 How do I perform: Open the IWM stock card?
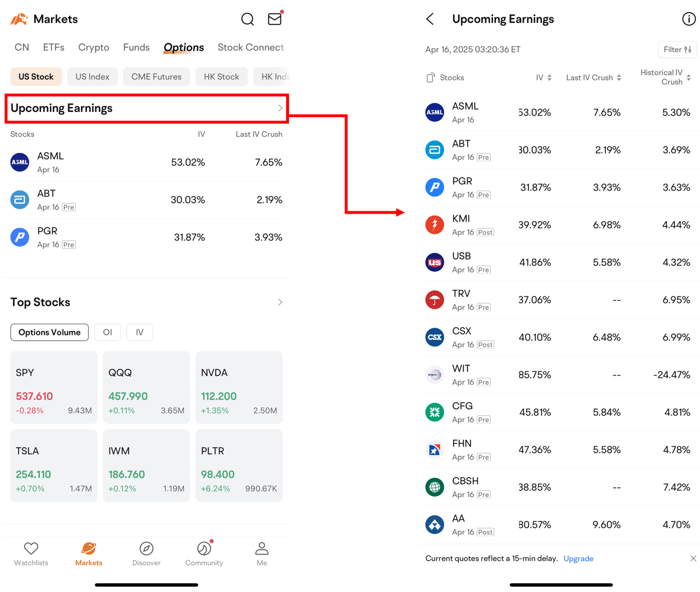coord(146,466)
